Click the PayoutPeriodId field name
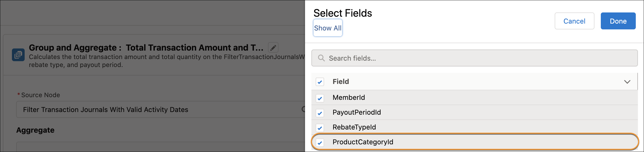The image size is (644, 152). [x=357, y=112]
